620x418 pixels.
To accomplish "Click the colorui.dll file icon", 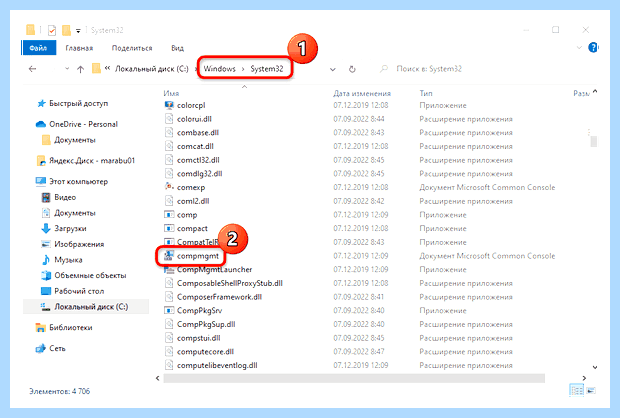I will point(169,119).
